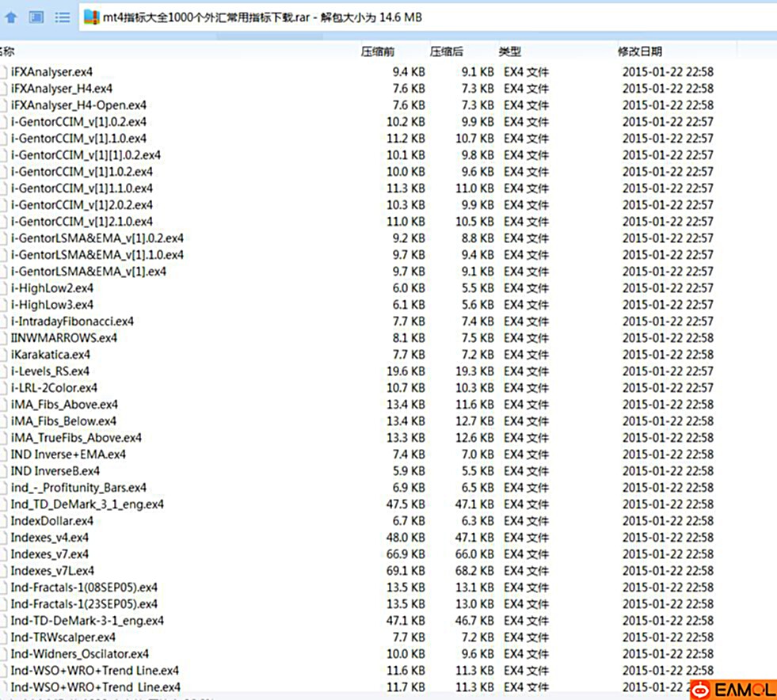Select file i-LRL-2Color.ex4
The height and width of the screenshot is (700, 777).
coord(54,388)
